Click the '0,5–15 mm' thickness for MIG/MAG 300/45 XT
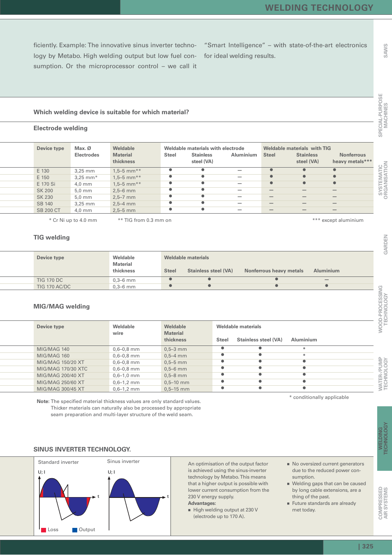The height and width of the screenshot is (555, 392). pos(177,389)
